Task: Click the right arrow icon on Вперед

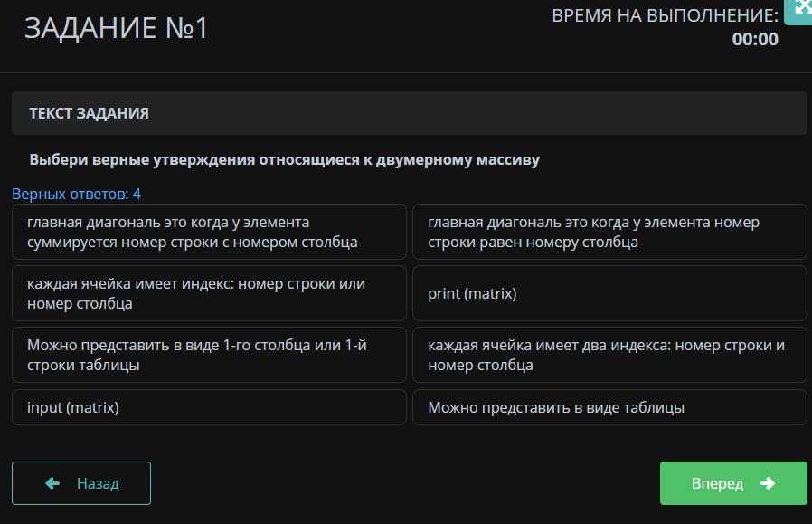Action: (768, 483)
